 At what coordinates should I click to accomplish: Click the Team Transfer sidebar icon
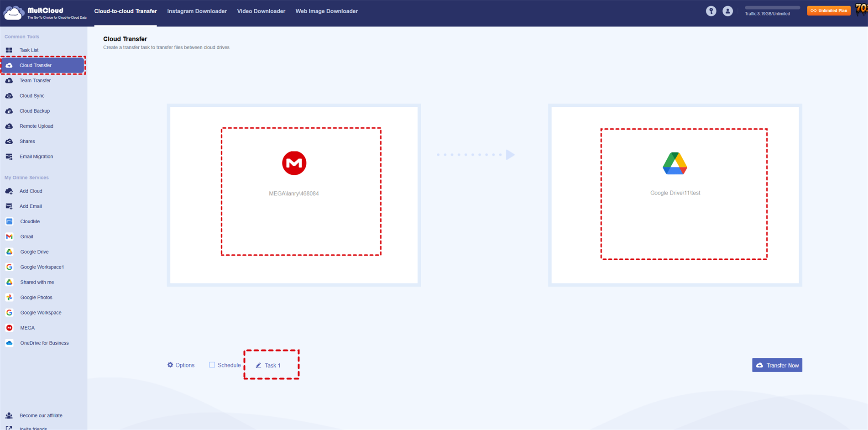coord(9,81)
